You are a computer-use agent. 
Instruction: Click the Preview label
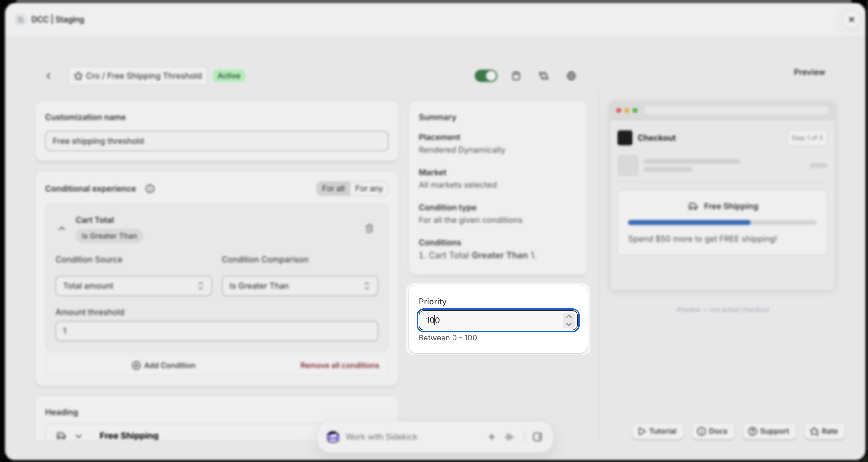[x=809, y=72]
